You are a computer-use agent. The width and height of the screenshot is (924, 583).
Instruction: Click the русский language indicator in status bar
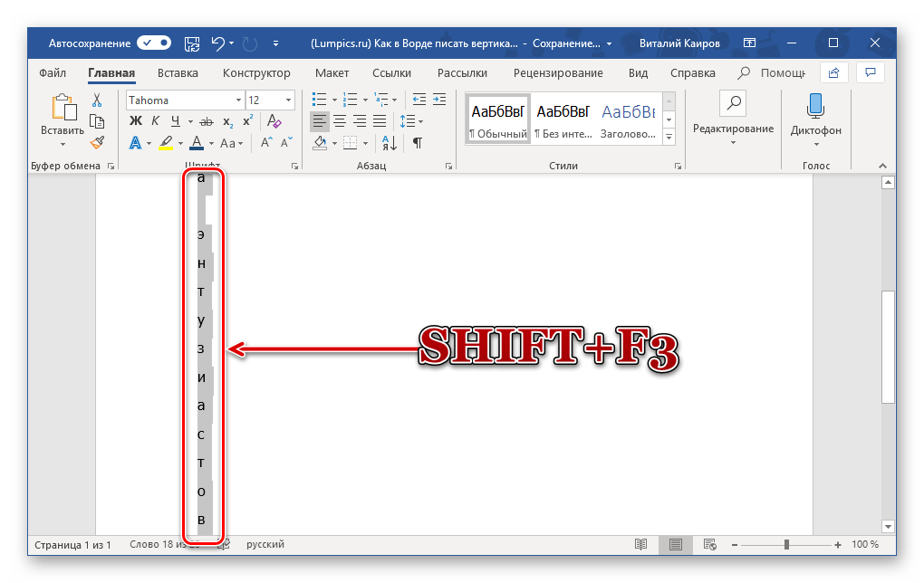click(x=265, y=544)
